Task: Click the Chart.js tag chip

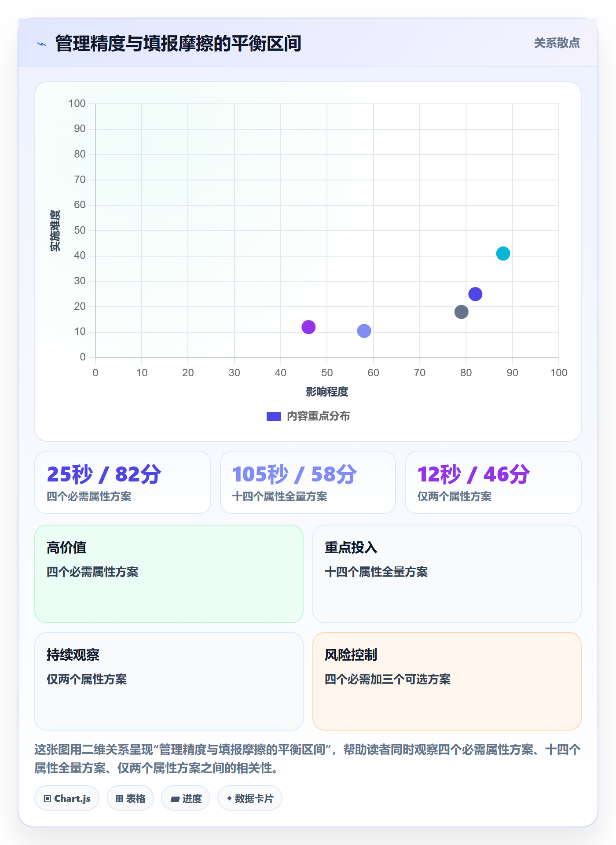Action: [x=67, y=798]
